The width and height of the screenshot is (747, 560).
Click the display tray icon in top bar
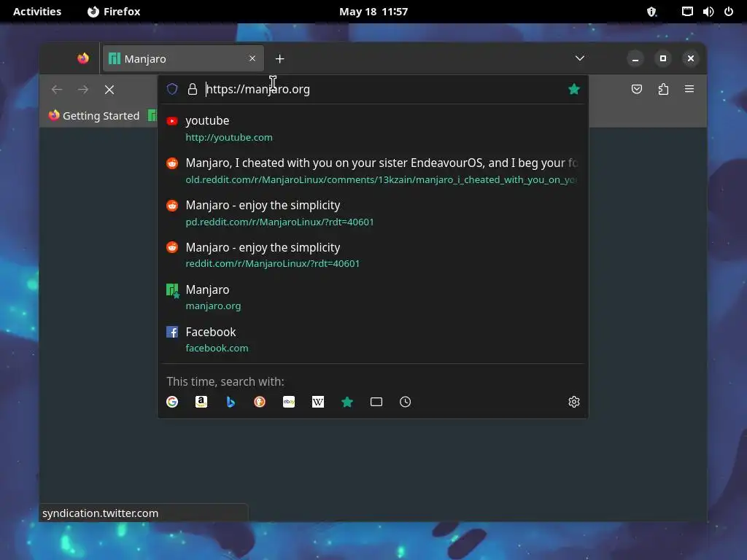pos(687,12)
